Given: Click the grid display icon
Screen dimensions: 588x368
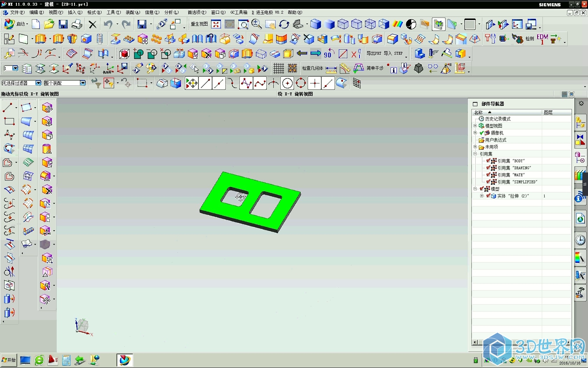Looking at the screenshot, I should (279, 68).
